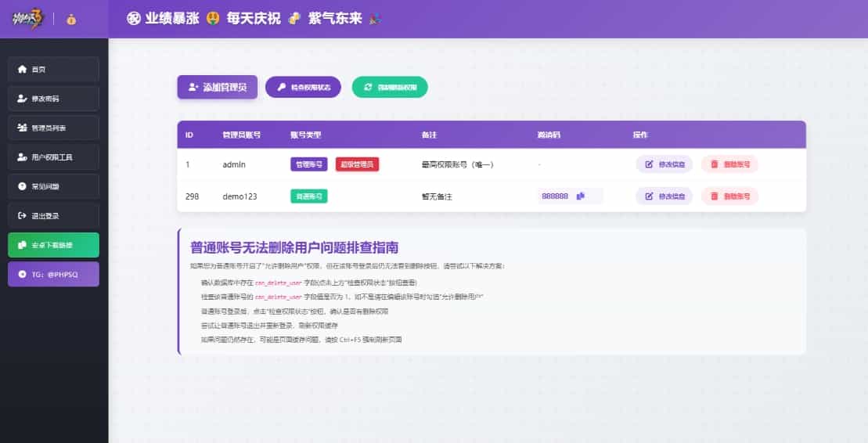Image resolution: width=868 pixels, height=443 pixels.
Task: Click the money bag icon in top-left header
Action: point(71,20)
